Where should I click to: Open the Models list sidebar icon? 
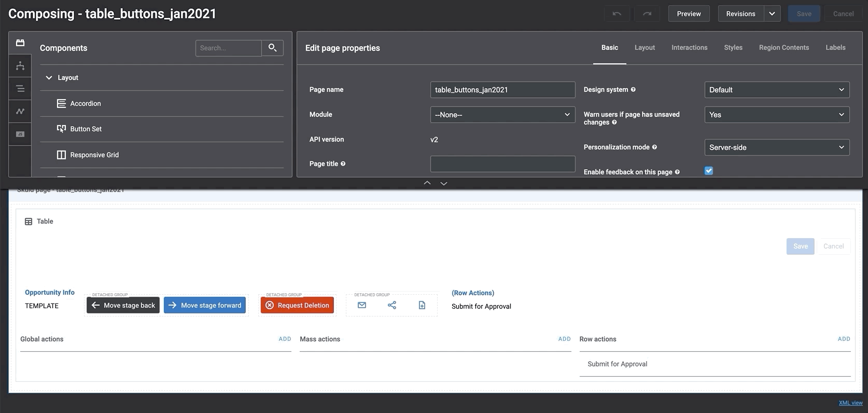click(x=20, y=89)
